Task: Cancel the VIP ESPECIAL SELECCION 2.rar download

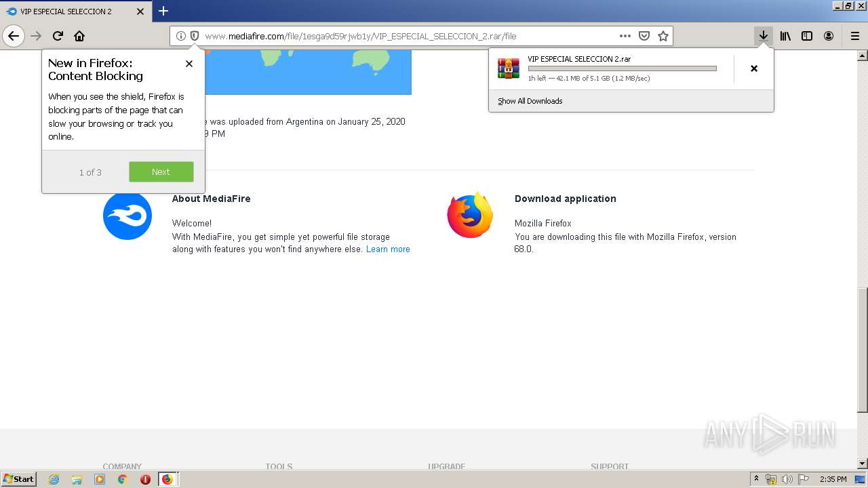Action: 754,68
